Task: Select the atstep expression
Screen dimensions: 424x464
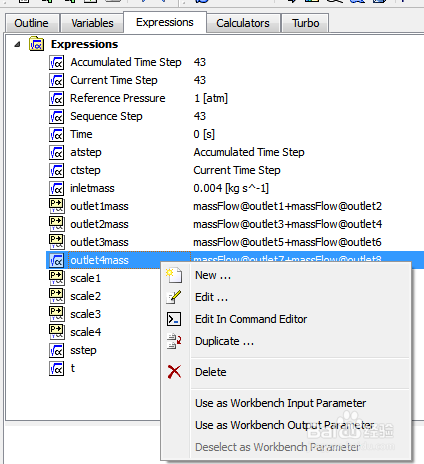Action: (86, 152)
